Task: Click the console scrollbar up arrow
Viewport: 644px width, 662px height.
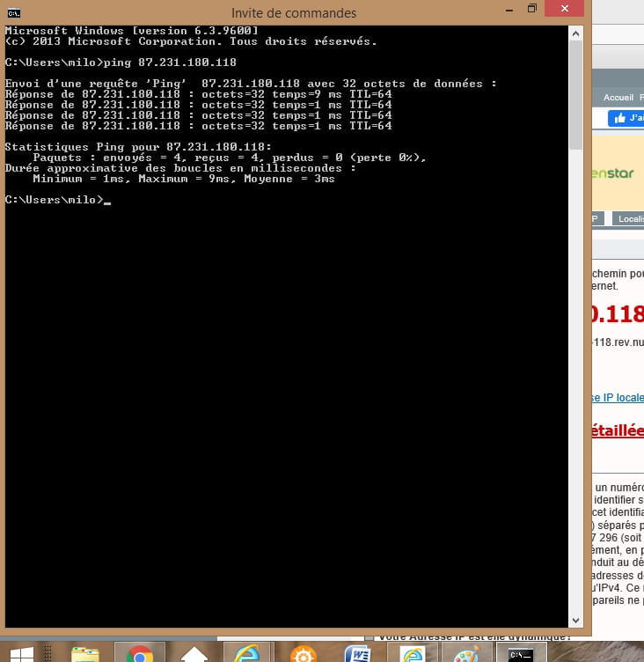Action: click(x=575, y=33)
